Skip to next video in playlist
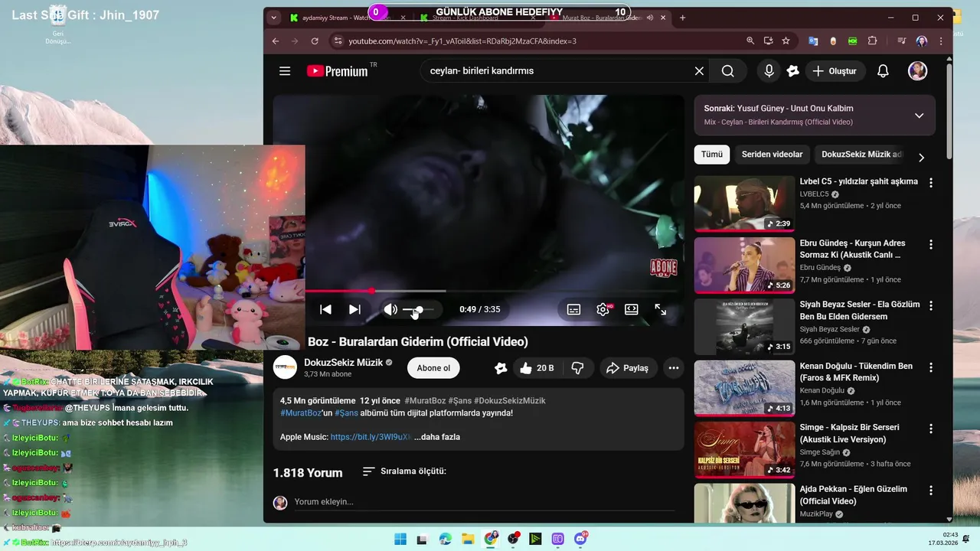The width and height of the screenshot is (980, 551). click(354, 309)
